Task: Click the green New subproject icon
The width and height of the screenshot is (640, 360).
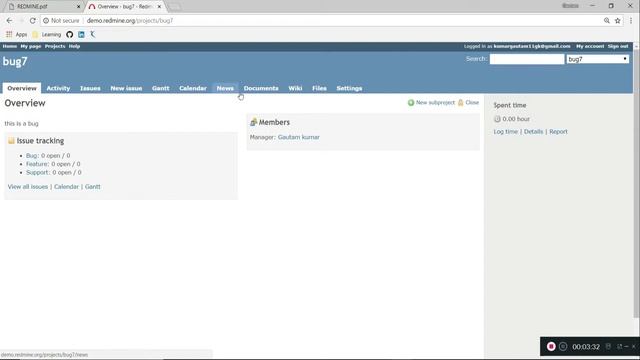Action: tap(411, 102)
